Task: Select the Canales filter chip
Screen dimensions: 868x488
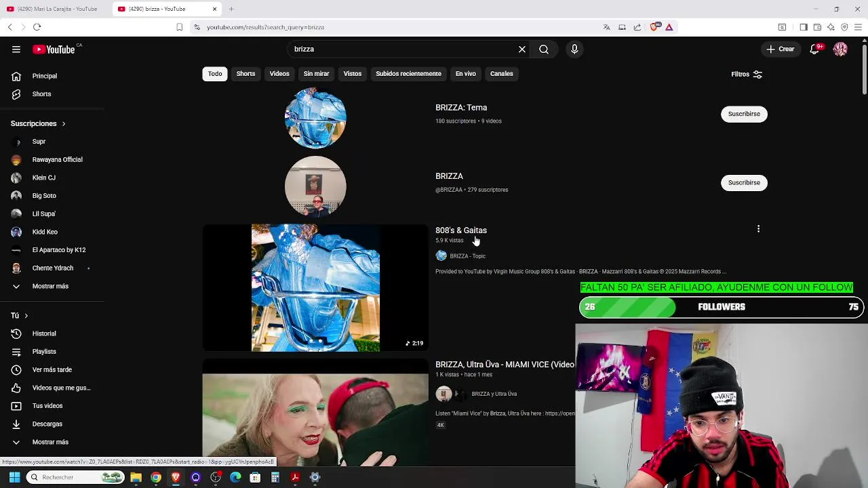Action: point(502,73)
